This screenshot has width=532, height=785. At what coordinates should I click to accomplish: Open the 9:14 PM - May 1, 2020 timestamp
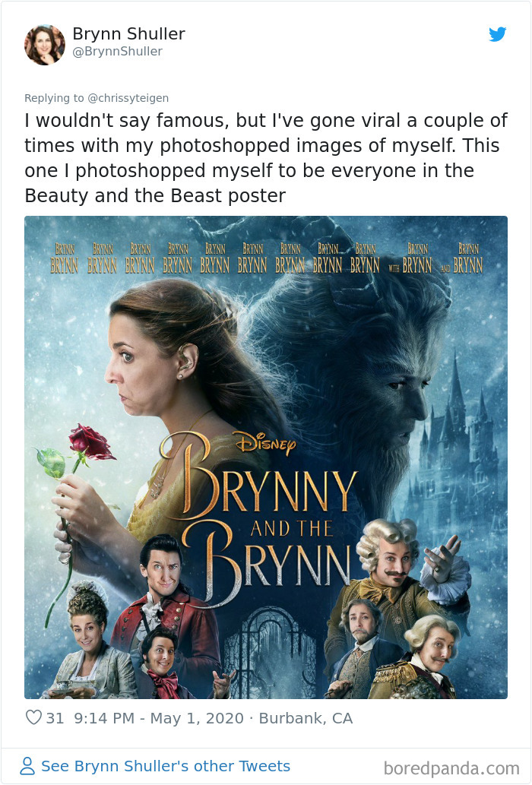(x=159, y=718)
